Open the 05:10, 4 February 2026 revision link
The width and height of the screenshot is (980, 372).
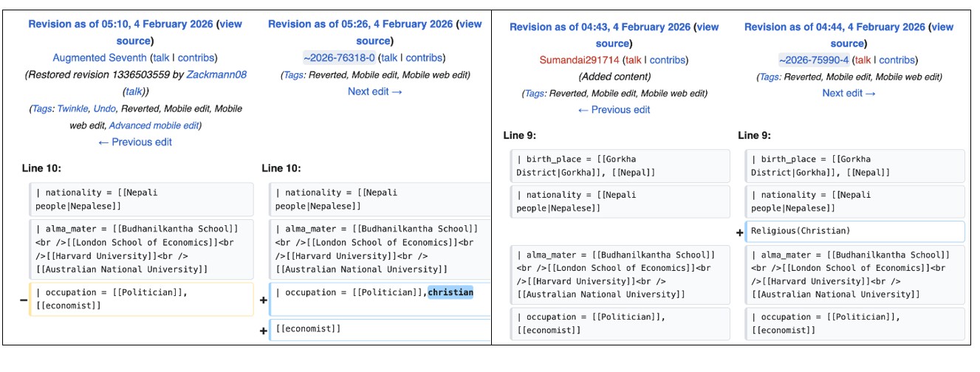tap(120, 24)
